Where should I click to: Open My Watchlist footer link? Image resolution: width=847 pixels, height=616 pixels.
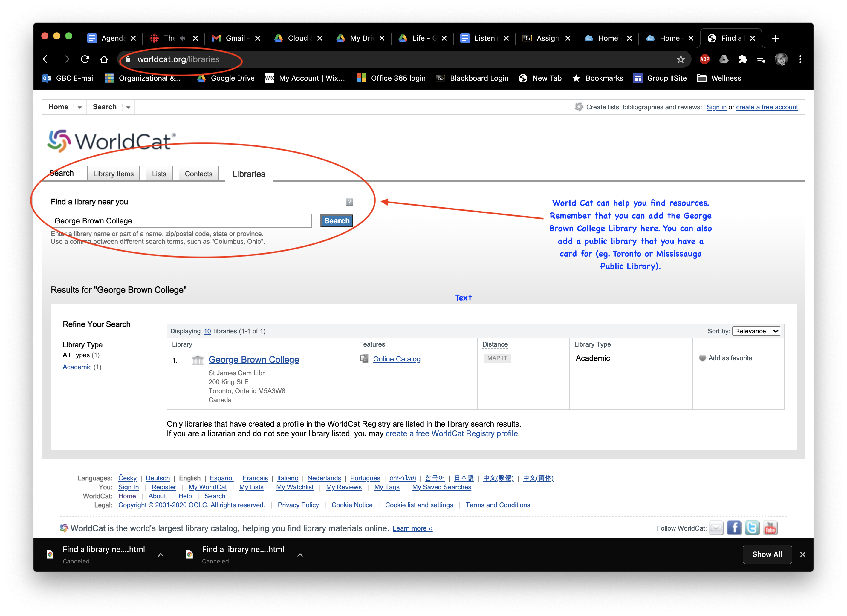click(295, 487)
